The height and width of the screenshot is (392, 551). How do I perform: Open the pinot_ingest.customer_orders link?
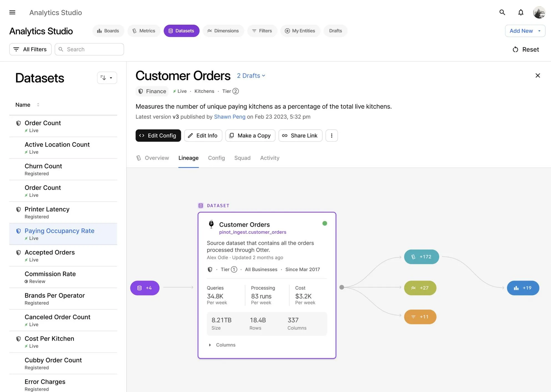point(252,232)
